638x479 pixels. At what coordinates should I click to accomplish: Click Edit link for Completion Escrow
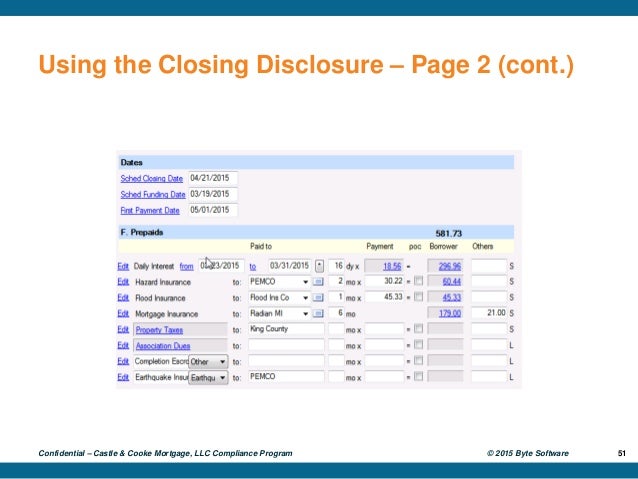tap(123, 361)
